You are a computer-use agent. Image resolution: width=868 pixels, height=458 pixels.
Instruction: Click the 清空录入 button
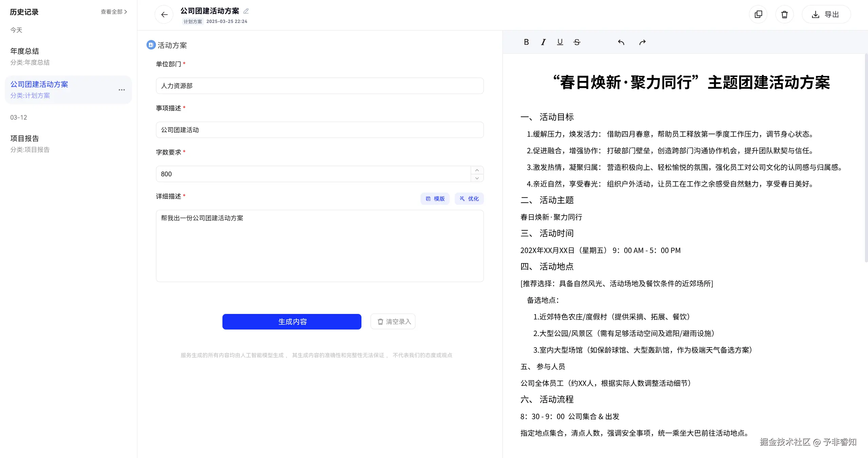tap(393, 321)
